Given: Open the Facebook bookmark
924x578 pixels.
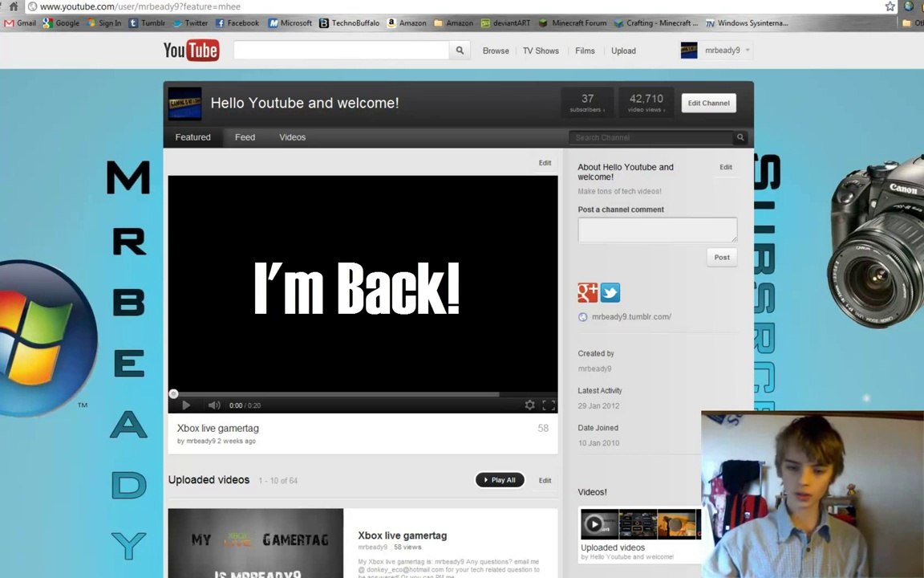Looking at the screenshot, I should click(x=237, y=23).
